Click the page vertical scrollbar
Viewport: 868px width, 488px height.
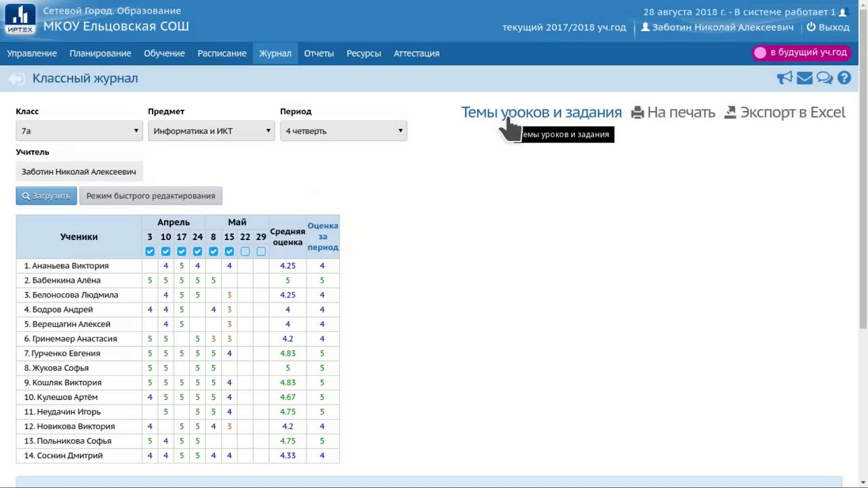(x=863, y=169)
